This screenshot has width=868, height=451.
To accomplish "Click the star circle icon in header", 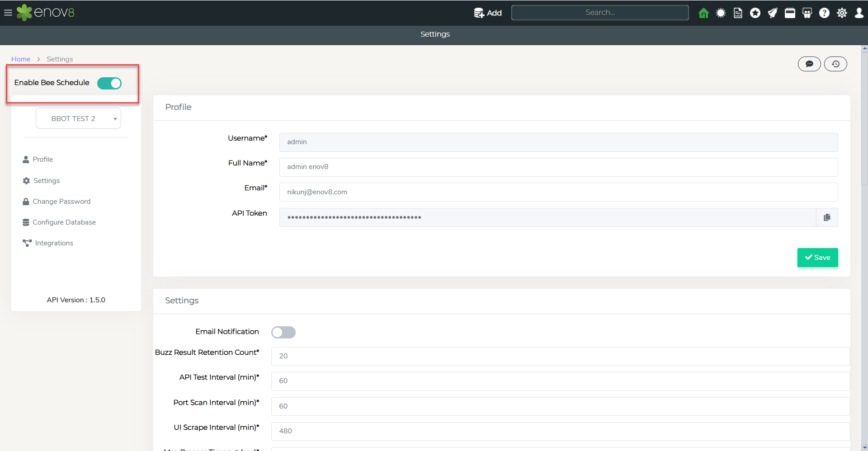I will [x=755, y=13].
